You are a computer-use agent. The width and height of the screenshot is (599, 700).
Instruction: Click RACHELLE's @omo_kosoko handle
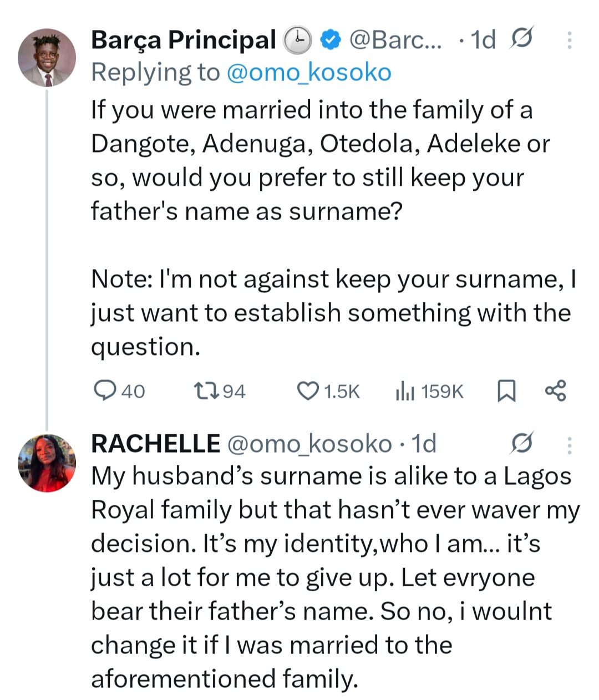point(309,444)
